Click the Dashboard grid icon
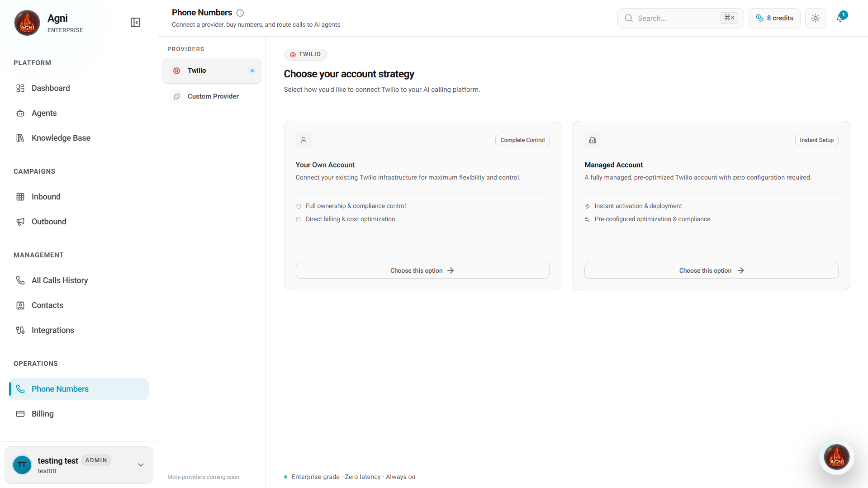Screen dimensions: 868x488 click(x=20, y=88)
